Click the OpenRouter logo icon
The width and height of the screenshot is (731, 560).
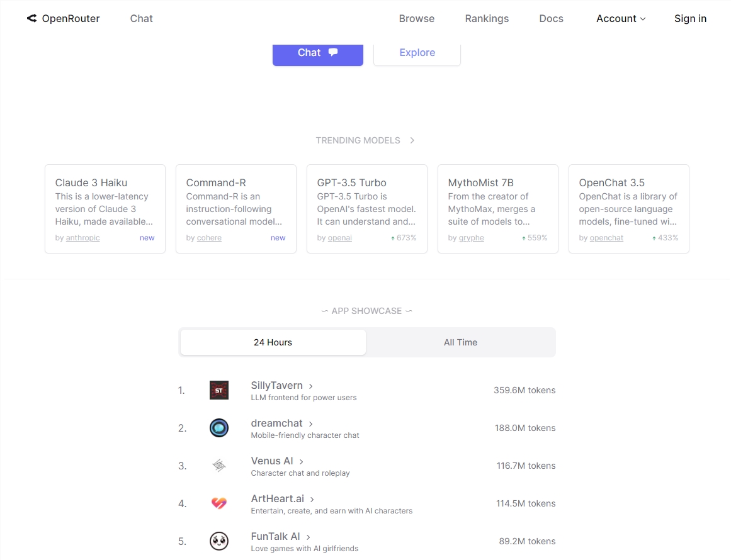point(31,18)
